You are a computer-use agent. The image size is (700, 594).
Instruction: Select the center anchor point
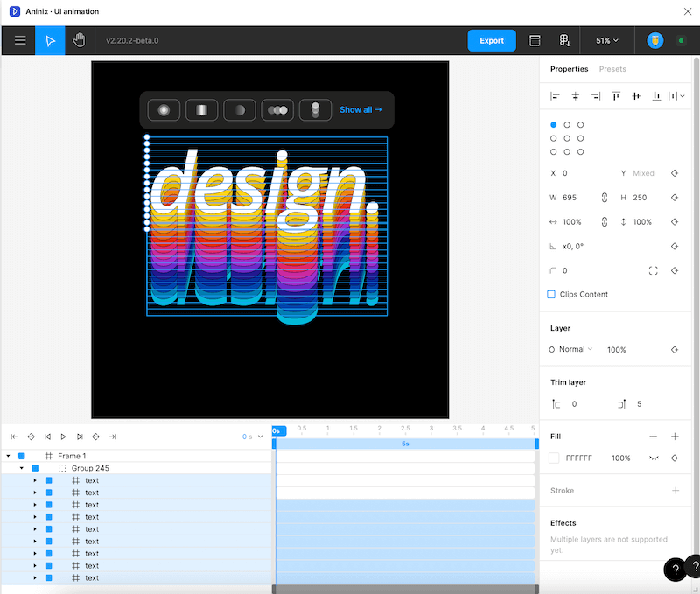567,138
